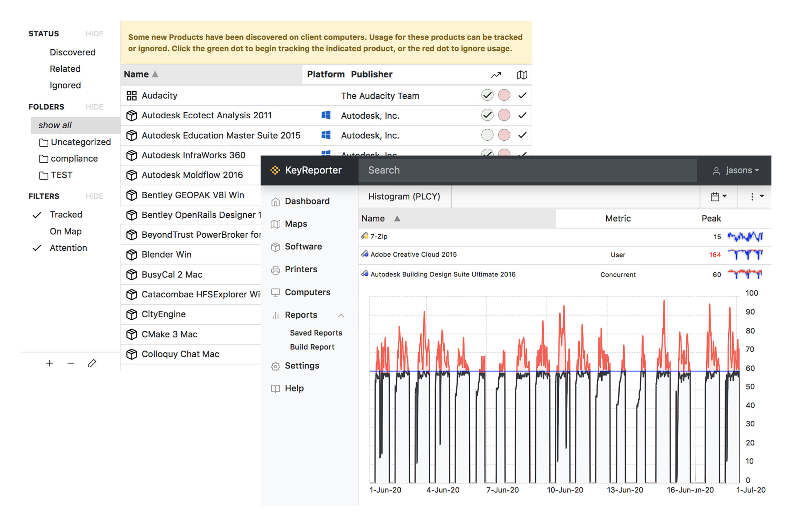This screenshot has height=532, width=790.
Task: Select the Discovered status filter
Action: tap(72, 52)
